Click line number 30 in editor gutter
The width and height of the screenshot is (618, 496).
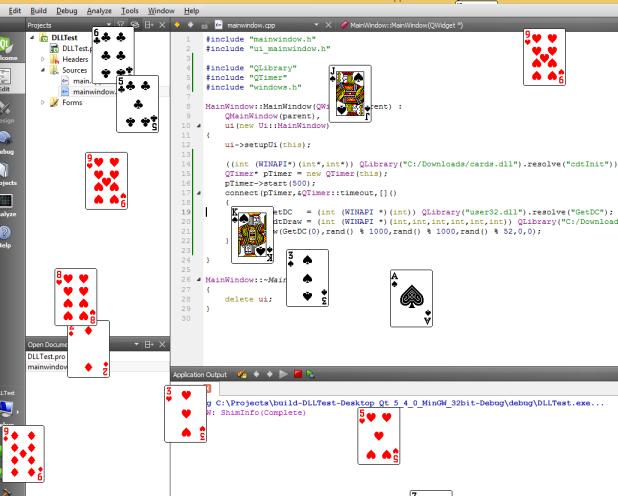(x=186, y=319)
